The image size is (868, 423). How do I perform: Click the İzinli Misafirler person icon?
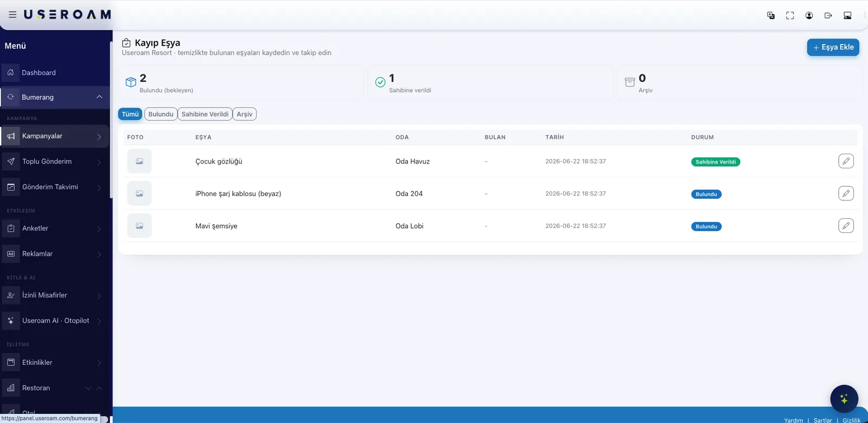coord(11,295)
